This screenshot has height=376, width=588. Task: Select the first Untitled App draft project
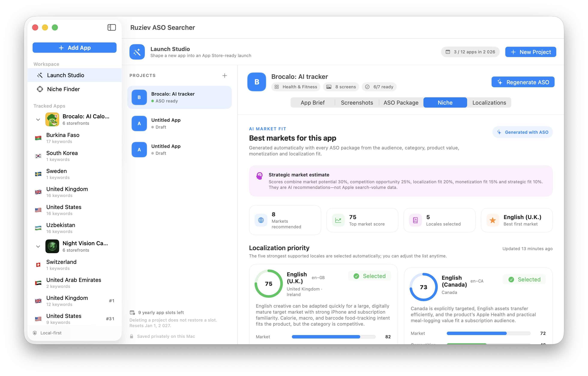tap(180, 123)
